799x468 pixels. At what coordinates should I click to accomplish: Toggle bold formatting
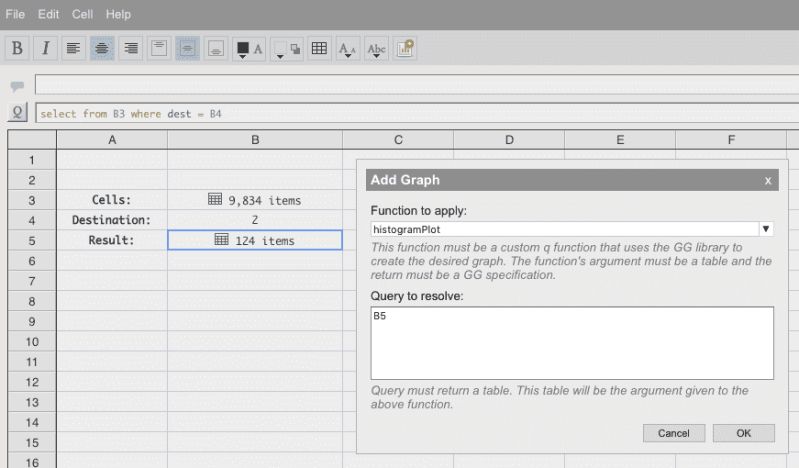17,48
